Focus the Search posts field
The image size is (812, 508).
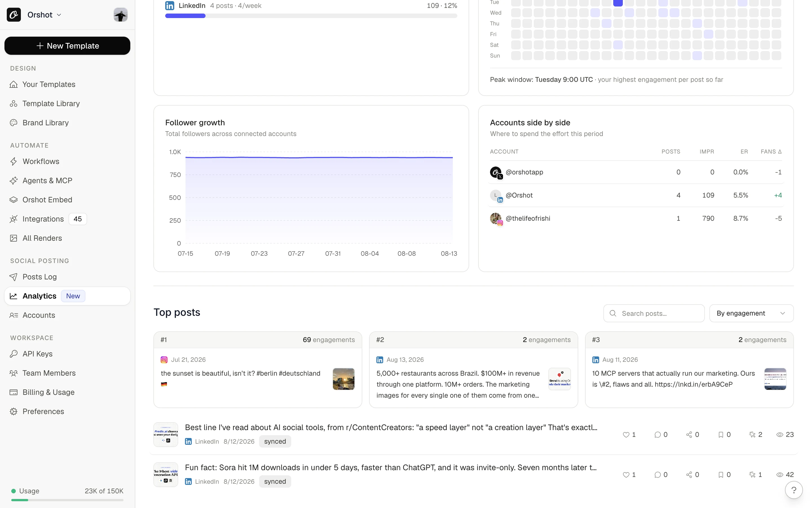[x=654, y=313]
